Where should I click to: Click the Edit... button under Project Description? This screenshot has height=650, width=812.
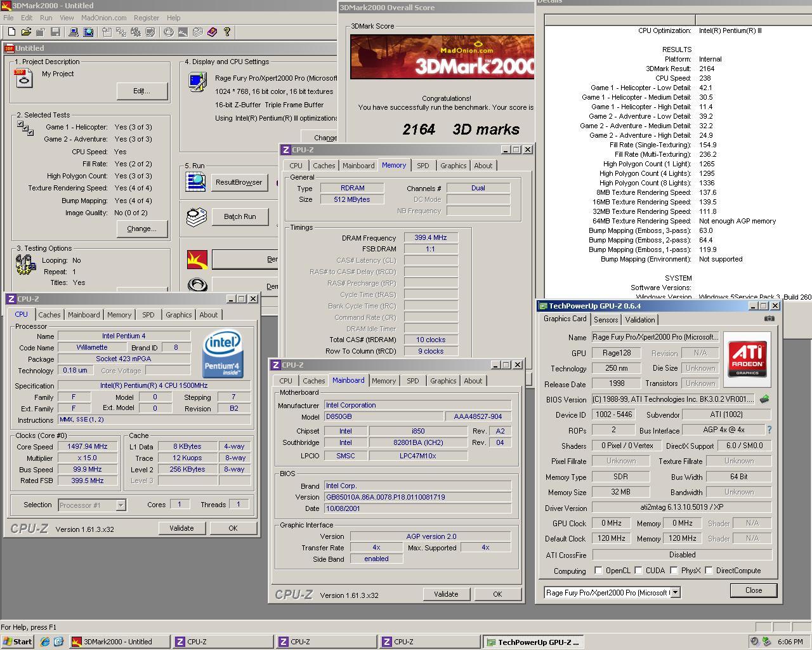click(141, 91)
